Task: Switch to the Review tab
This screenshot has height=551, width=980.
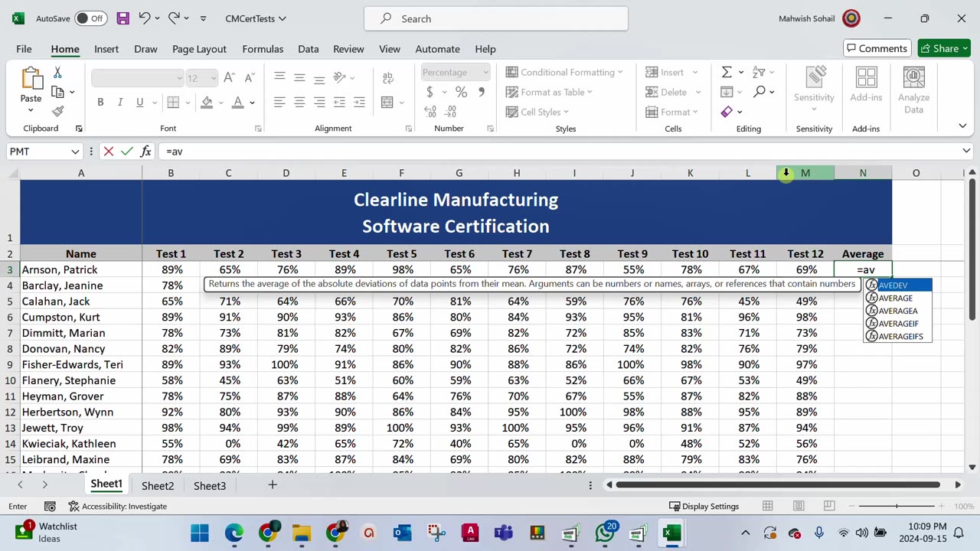Action: [348, 49]
